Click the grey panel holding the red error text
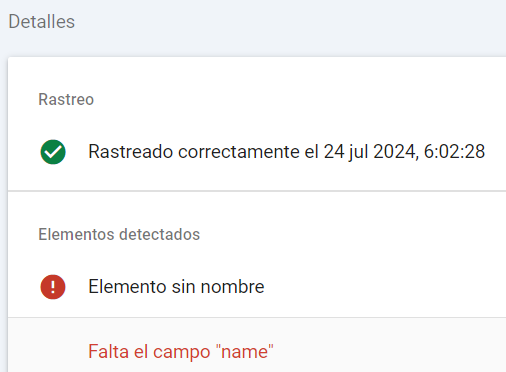 coord(257,345)
